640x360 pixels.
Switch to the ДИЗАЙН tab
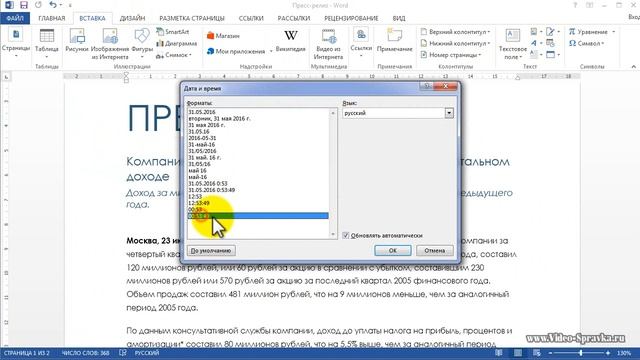click(132, 18)
